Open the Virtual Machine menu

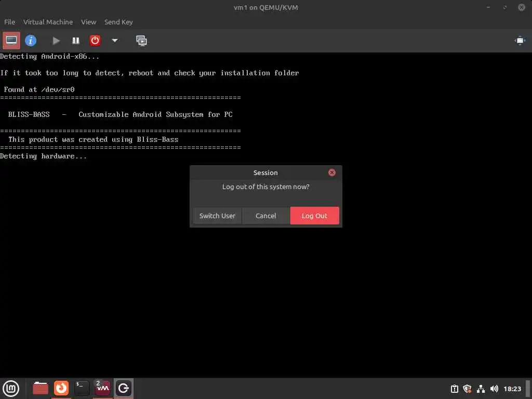48,22
